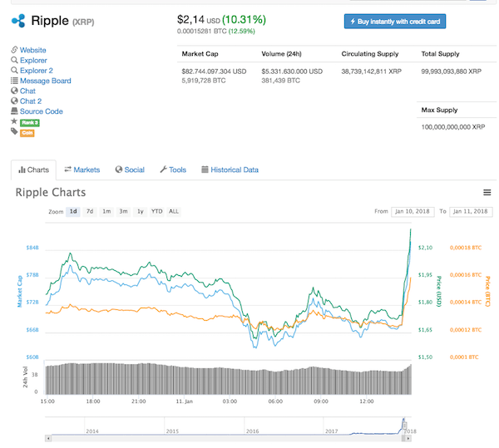The width and height of the screenshot is (499, 448).
Task: Click the To date field
Action: pos(471,211)
